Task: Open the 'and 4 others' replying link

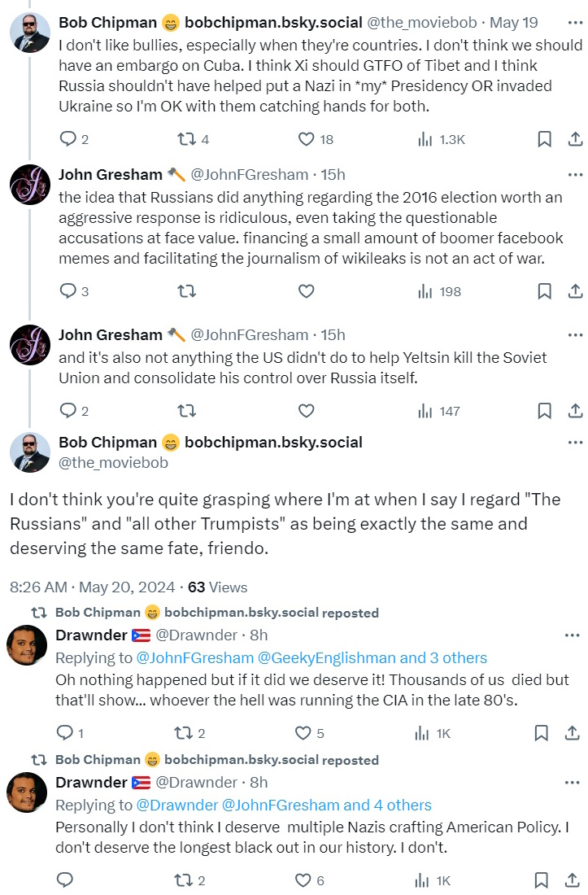Action: [x=387, y=805]
